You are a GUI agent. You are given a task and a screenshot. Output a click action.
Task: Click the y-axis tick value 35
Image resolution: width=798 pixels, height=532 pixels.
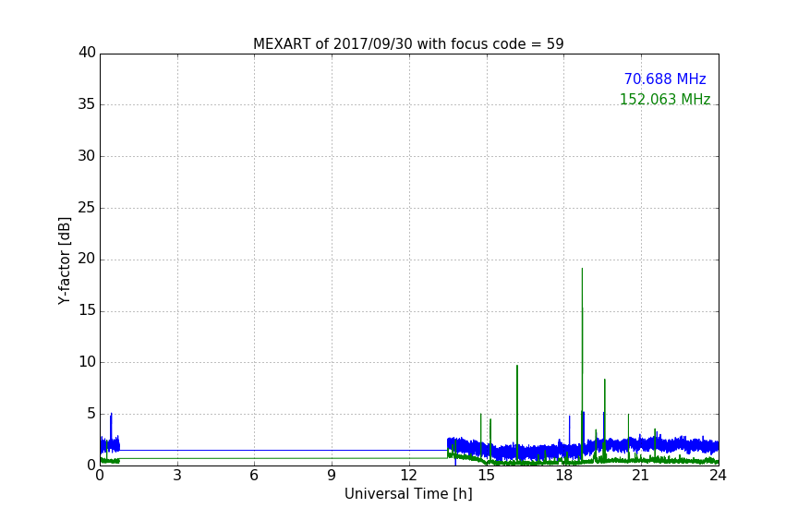point(87,104)
